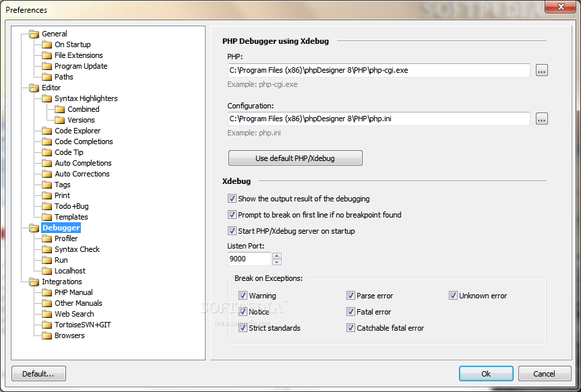Click the Program Update folder icon
This screenshot has width=581, height=392.
[x=47, y=66]
